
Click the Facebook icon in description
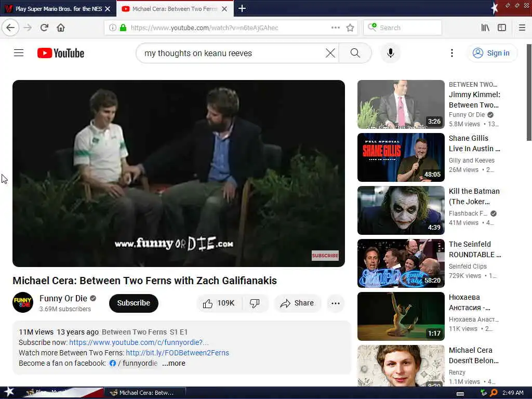coord(113,363)
